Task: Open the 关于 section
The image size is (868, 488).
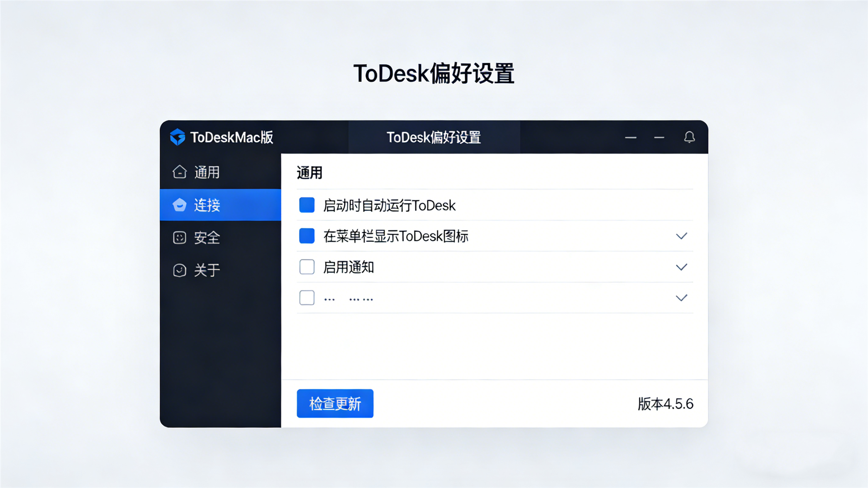Action: pos(207,270)
